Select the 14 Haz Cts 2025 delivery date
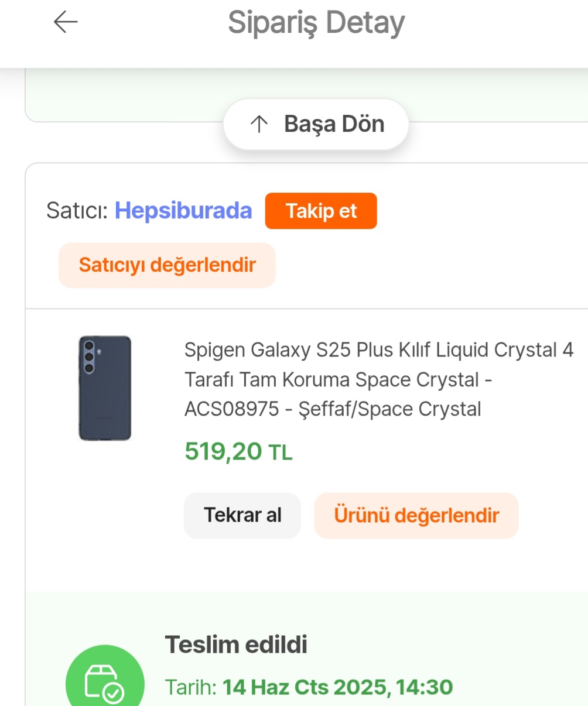 [x=305, y=687]
